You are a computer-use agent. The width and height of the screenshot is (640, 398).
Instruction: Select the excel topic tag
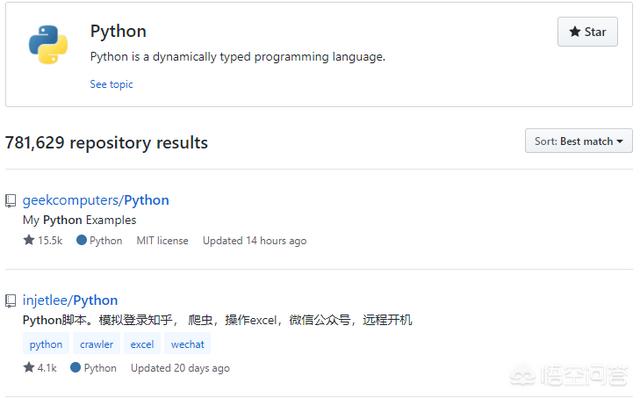point(142,344)
